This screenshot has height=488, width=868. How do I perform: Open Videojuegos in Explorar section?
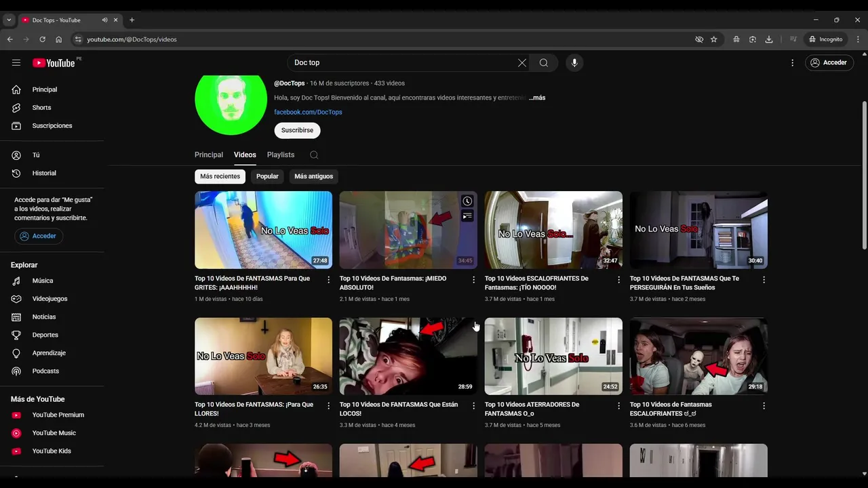tap(52, 299)
